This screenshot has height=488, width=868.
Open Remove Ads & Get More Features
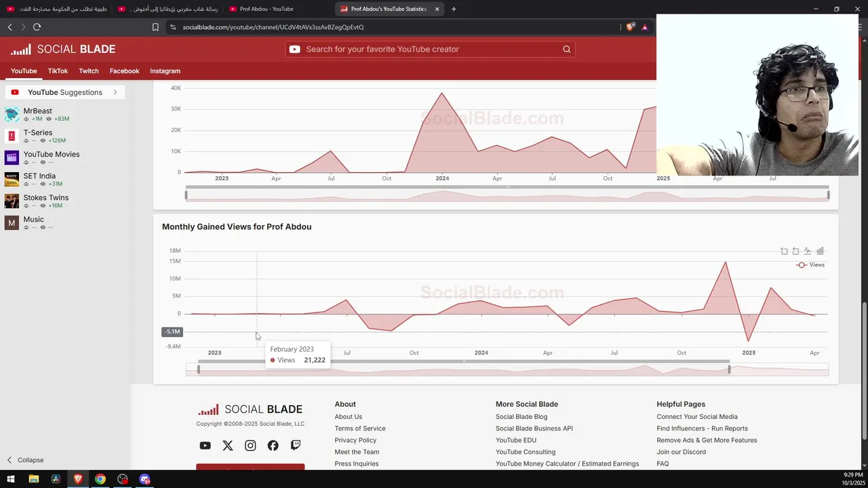tap(707, 441)
